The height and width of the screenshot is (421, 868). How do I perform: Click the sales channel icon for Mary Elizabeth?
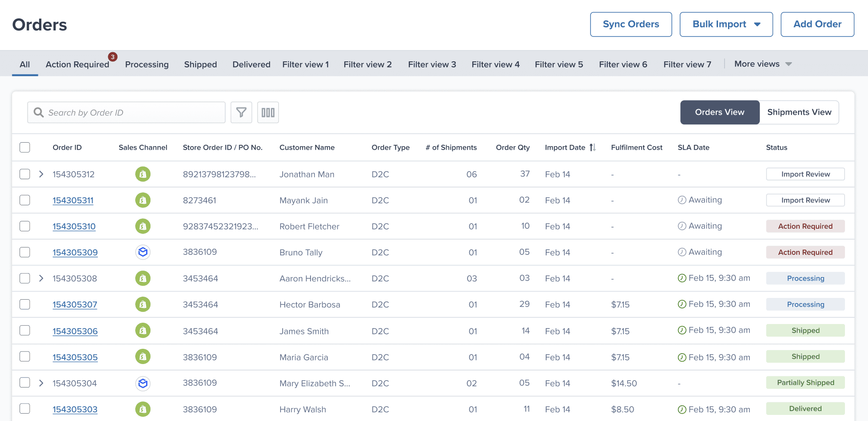[143, 383]
